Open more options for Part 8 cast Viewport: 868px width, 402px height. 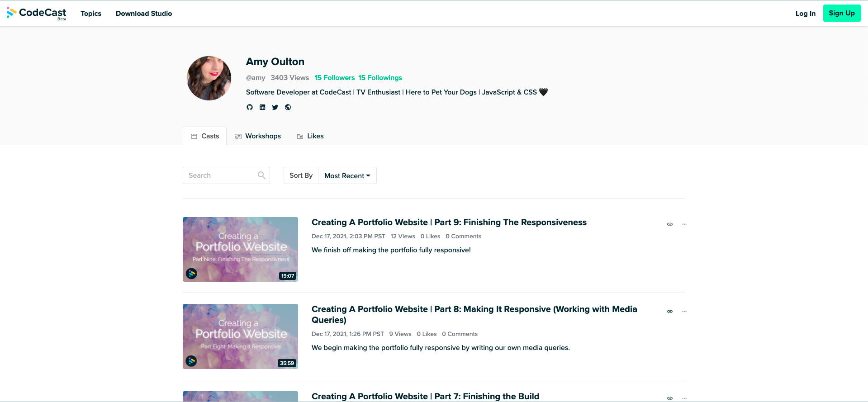click(x=684, y=312)
